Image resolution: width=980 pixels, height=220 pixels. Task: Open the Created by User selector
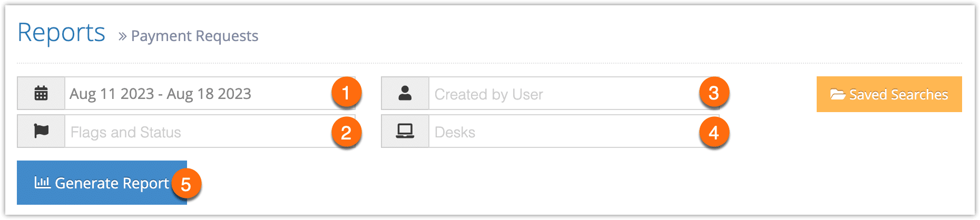pos(574,93)
